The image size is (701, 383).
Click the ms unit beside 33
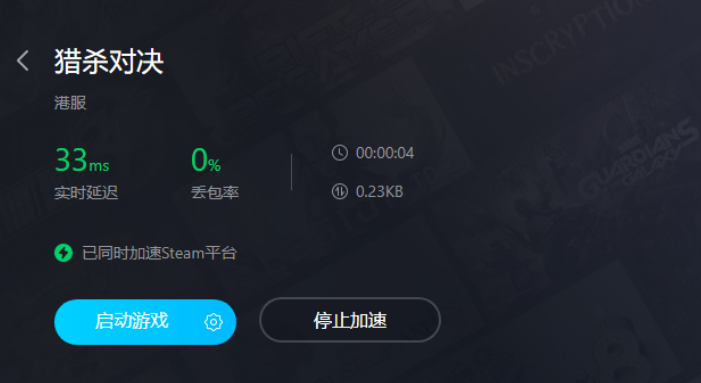click(x=99, y=166)
